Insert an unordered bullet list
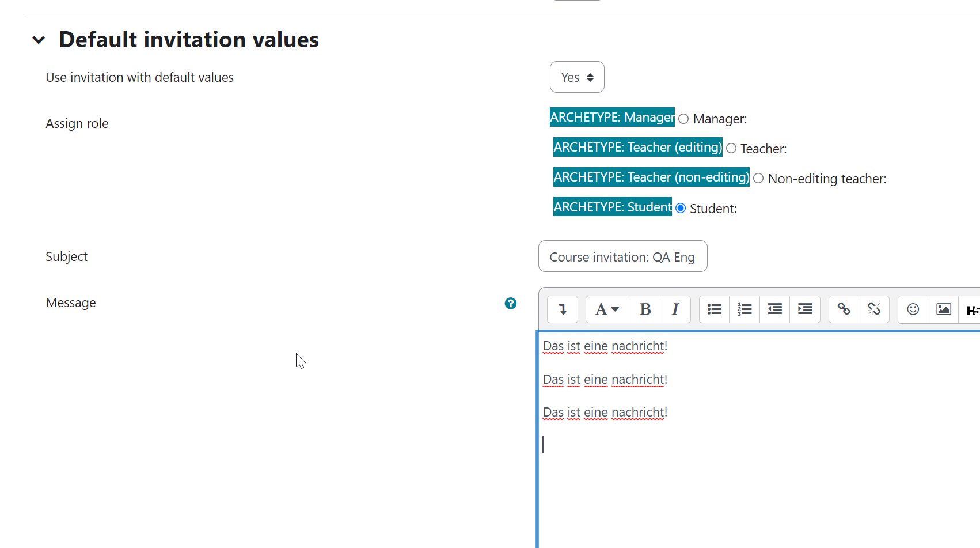The image size is (980, 548). [x=715, y=309]
